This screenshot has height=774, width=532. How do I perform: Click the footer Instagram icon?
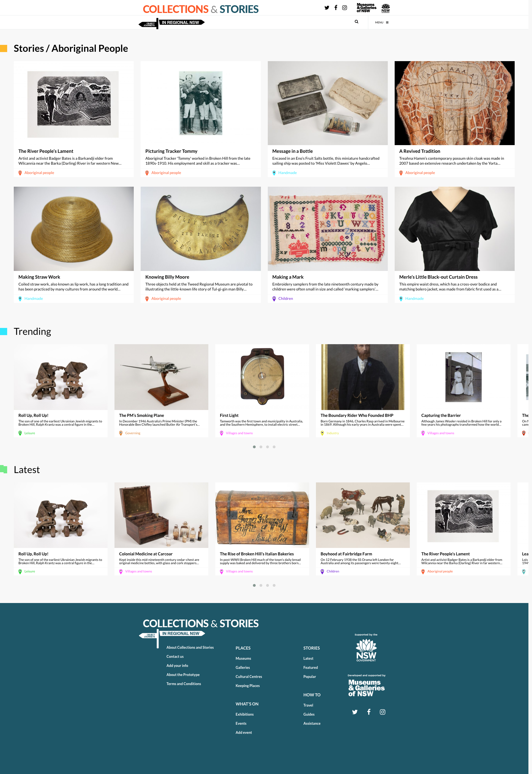click(x=383, y=712)
